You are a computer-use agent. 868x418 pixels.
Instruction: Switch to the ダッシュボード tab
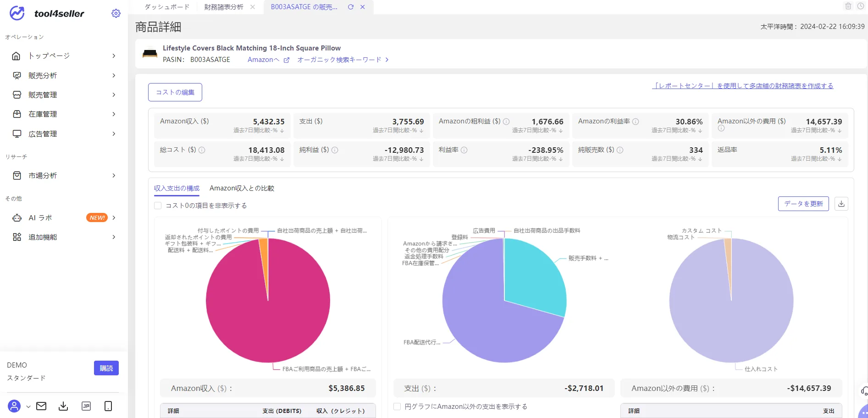pyautogui.click(x=167, y=7)
